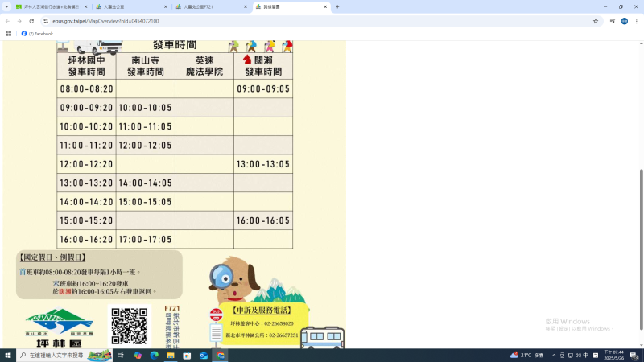The height and width of the screenshot is (362, 644).
Task: Open Microsoft Store from the taskbar
Action: point(187,356)
